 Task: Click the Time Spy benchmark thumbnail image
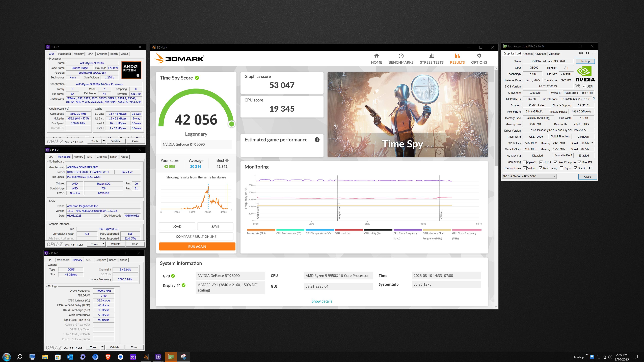pos(408,115)
